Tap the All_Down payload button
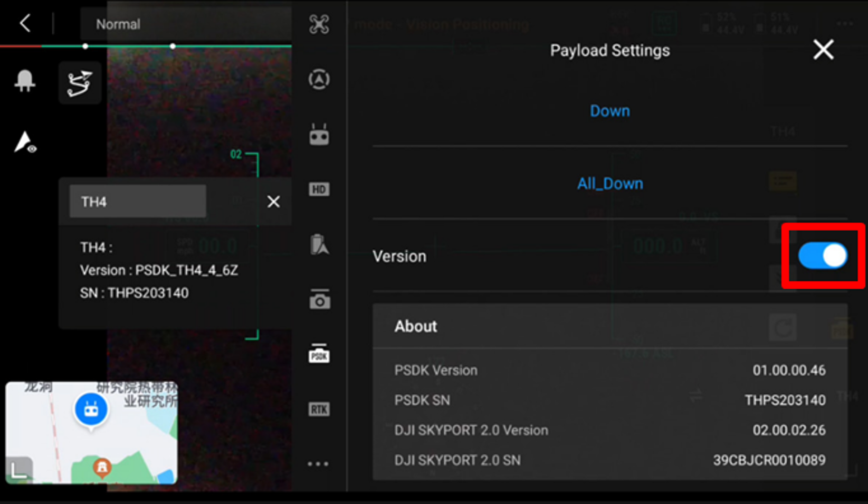Screen dimensions: 868x504 click(609, 184)
